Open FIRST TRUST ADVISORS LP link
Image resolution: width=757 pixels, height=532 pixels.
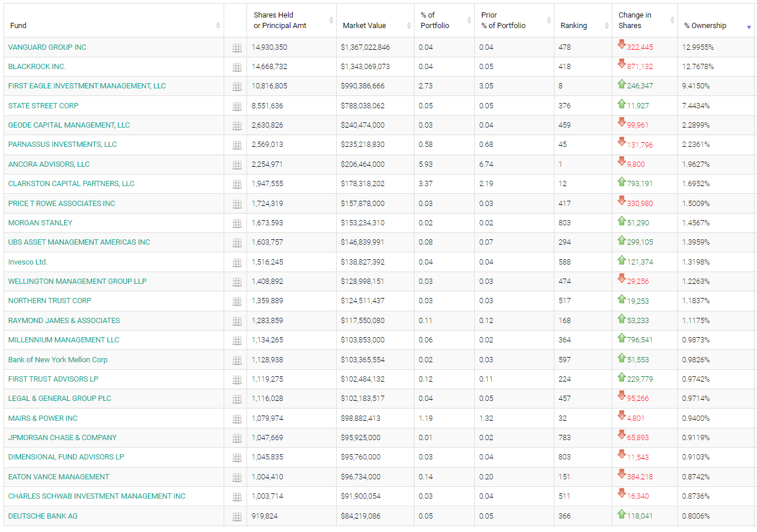click(53, 379)
